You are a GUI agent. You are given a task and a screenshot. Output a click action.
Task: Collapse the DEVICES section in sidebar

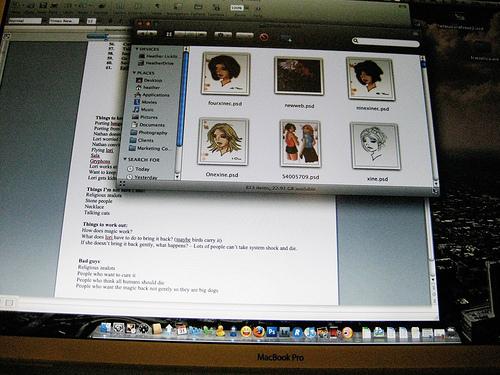[137, 49]
